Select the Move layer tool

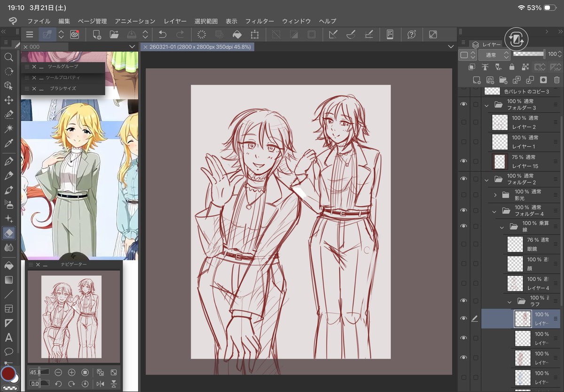point(8,100)
